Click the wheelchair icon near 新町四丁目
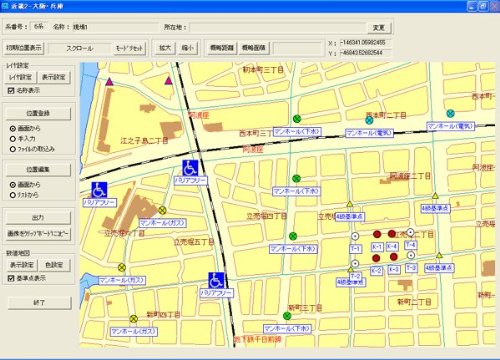The width and height of the screenshot is (500, 360). click(216, 280)
